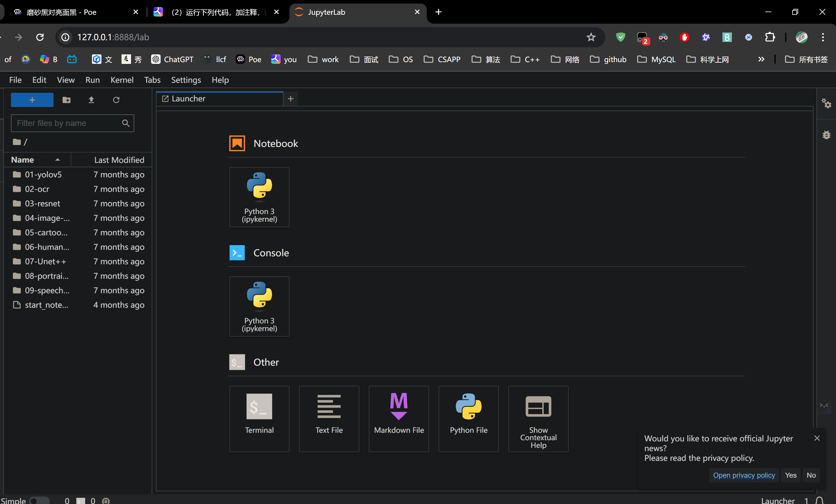The width and height of the screenshot is (836, 504).
Task: Create a new Python File
Action: click(x=468, y=419)
